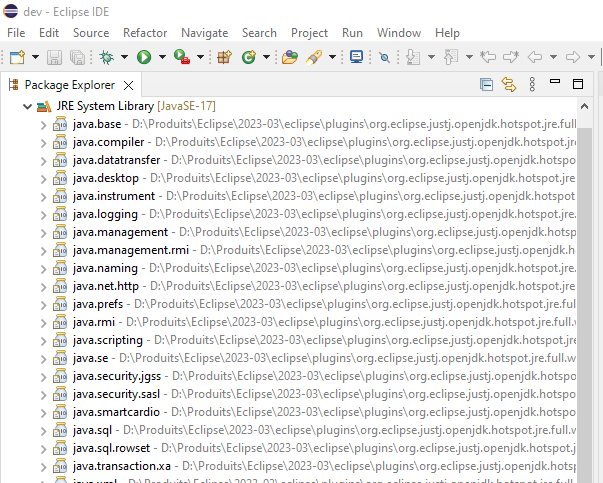This screenshot has height=483, width=603.
Task: Click the Back navigation arrow icon
Action: coord(535,57)
